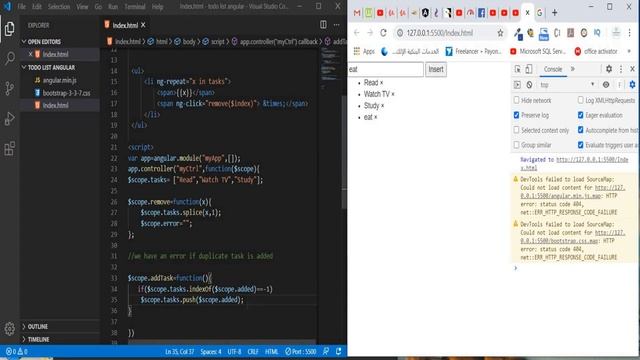The height and width of the screenshot is (360, 640).
Task: Switch to the Google browser tab
Action: pos(540,13)
